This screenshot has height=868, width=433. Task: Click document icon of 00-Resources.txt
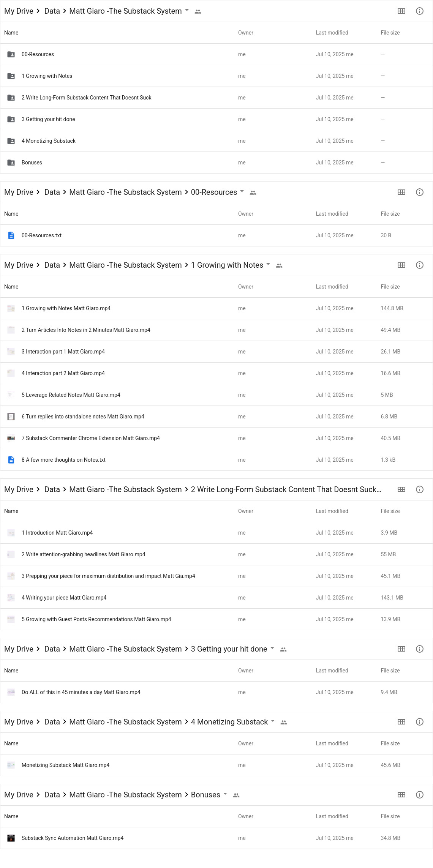11,235
